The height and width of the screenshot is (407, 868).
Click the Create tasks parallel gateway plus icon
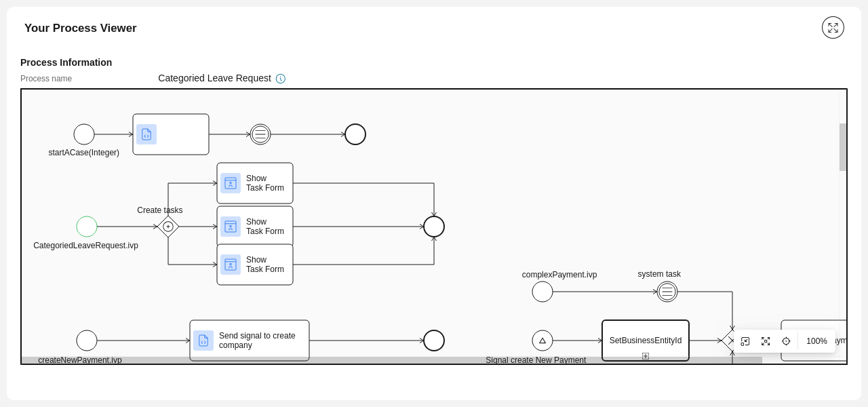click(x=168, y=227)
